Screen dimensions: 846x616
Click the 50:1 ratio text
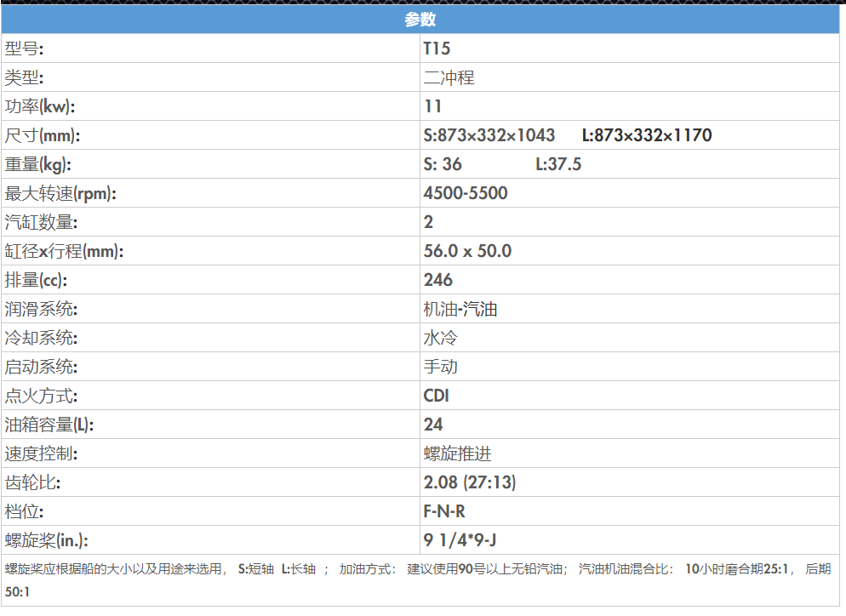[17, 592]
